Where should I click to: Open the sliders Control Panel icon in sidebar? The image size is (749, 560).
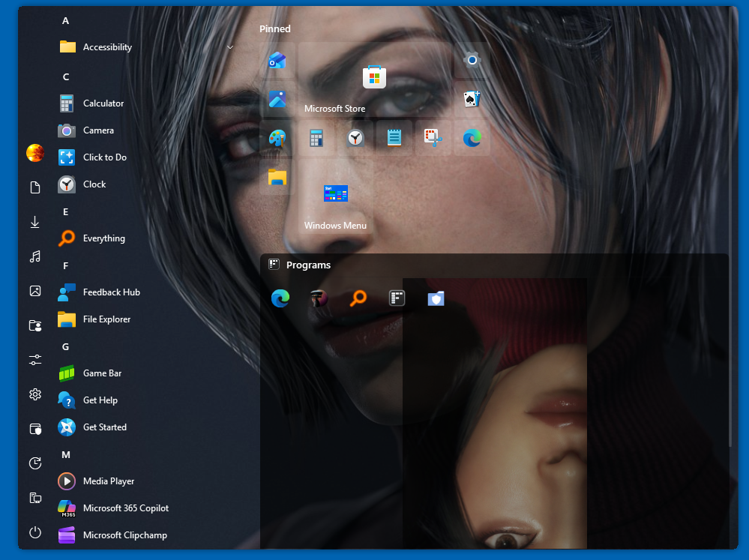click(x=35, y=360)
